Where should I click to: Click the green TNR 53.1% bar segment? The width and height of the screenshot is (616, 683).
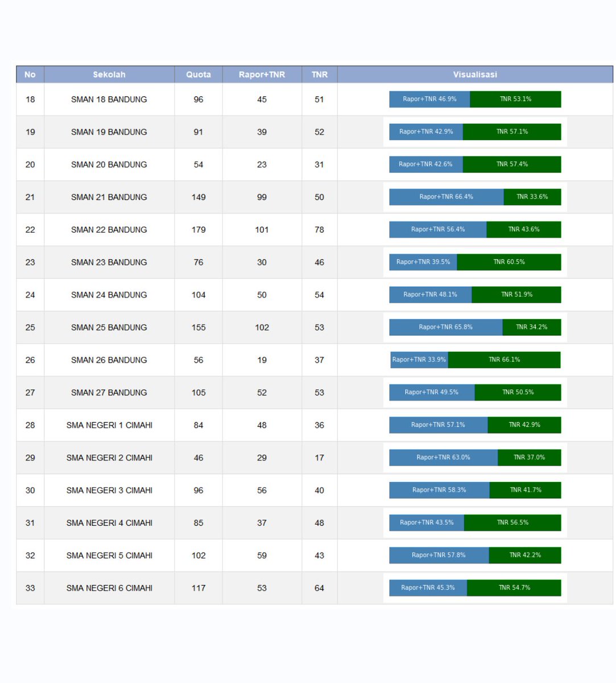[x=515, y=99]
